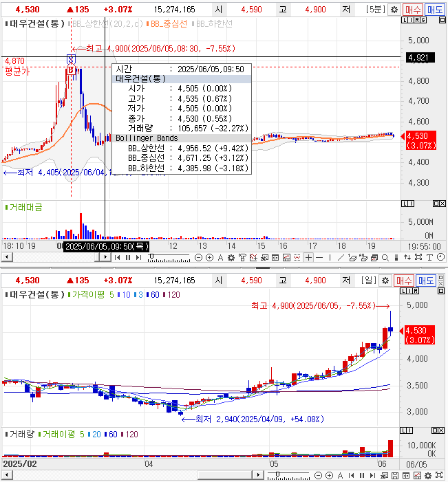
Task: Open settings gear on daily bottom toolbar
Action: (428, 476)
